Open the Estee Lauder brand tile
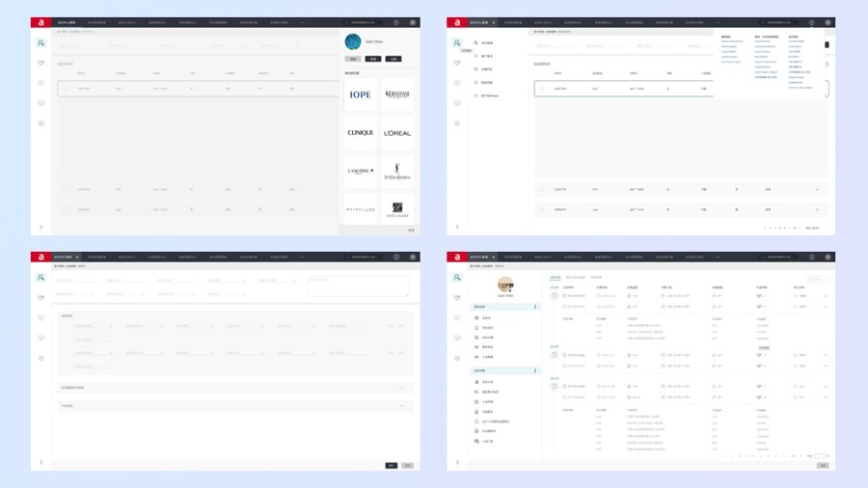The width and height of the screenshot is (868, 488). [x=397, y=209]
